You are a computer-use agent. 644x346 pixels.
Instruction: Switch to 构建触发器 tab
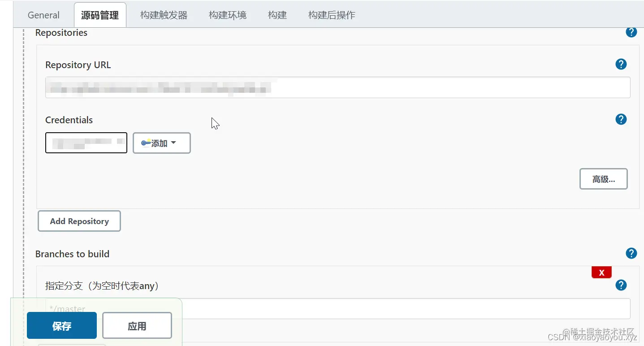point(164,15)
